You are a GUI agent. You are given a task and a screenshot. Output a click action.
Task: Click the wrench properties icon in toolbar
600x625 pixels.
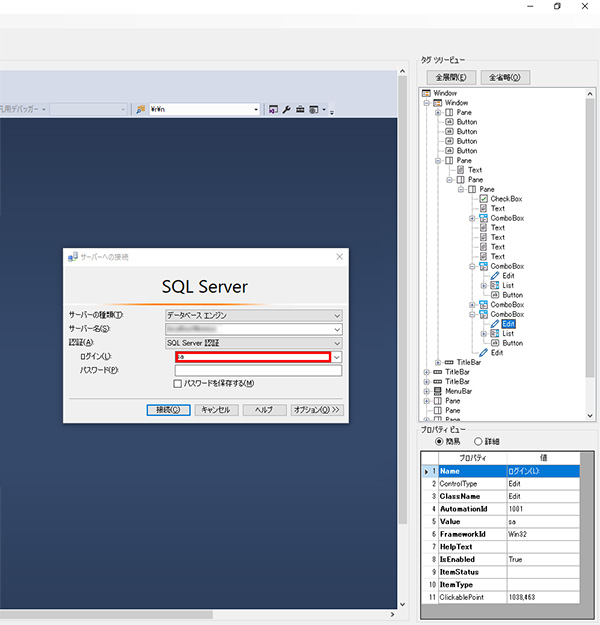[286, 109]
